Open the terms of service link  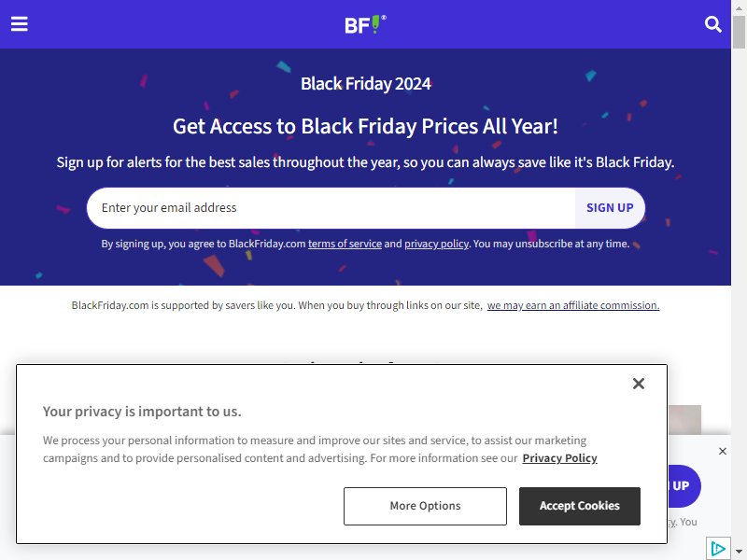(345, 244)
